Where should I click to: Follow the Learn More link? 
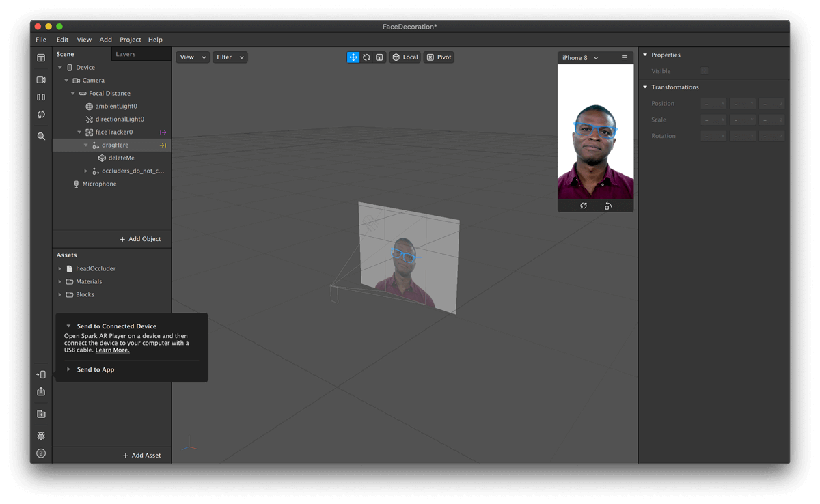click(112, 350)
